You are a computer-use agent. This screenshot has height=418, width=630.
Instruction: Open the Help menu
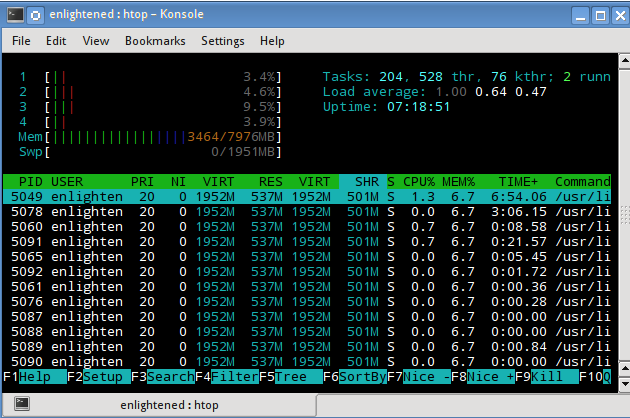point(272,41)
